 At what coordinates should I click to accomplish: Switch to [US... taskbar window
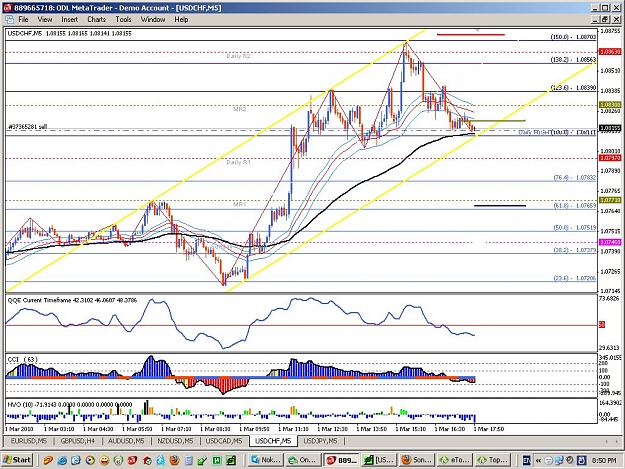(379, 460)
